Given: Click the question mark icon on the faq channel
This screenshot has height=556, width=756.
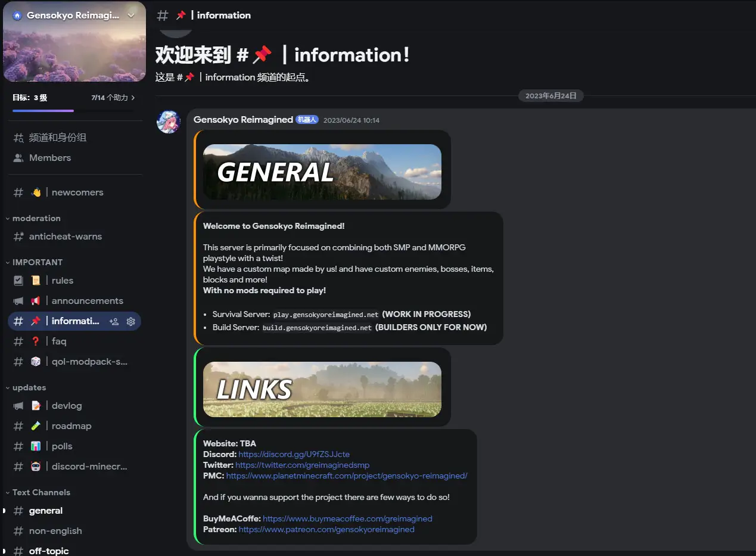Looking at the screenshot, I should coord(36,341).
